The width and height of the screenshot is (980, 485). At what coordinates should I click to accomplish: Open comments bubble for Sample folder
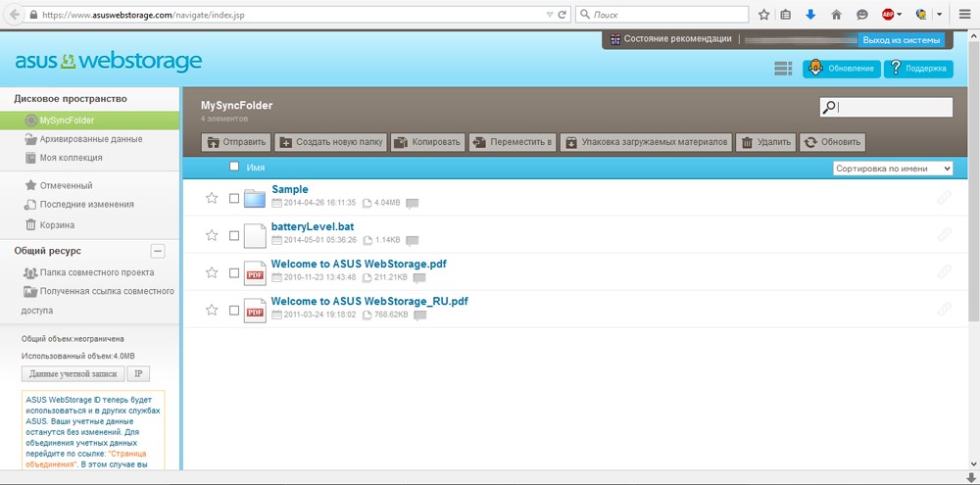point(412,203)
